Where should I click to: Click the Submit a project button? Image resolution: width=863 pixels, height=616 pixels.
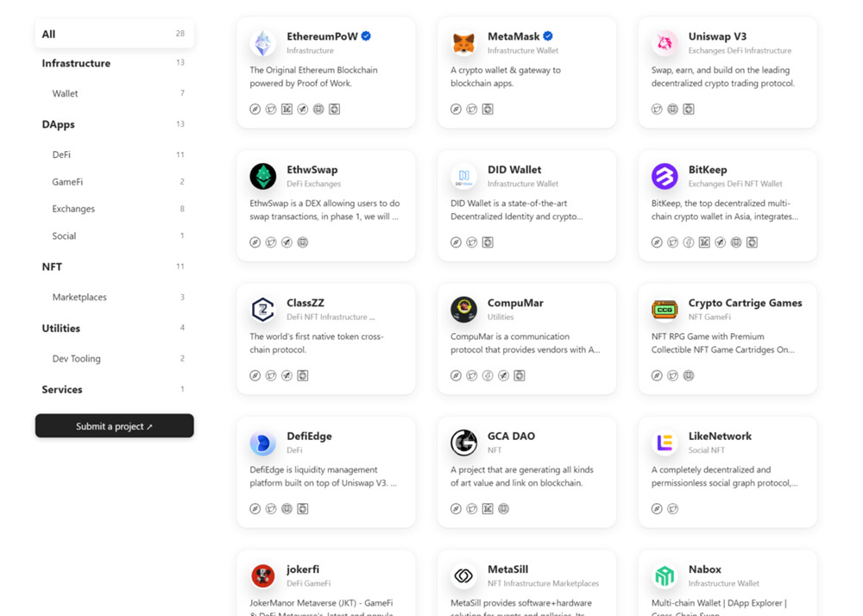coord(114,425)
